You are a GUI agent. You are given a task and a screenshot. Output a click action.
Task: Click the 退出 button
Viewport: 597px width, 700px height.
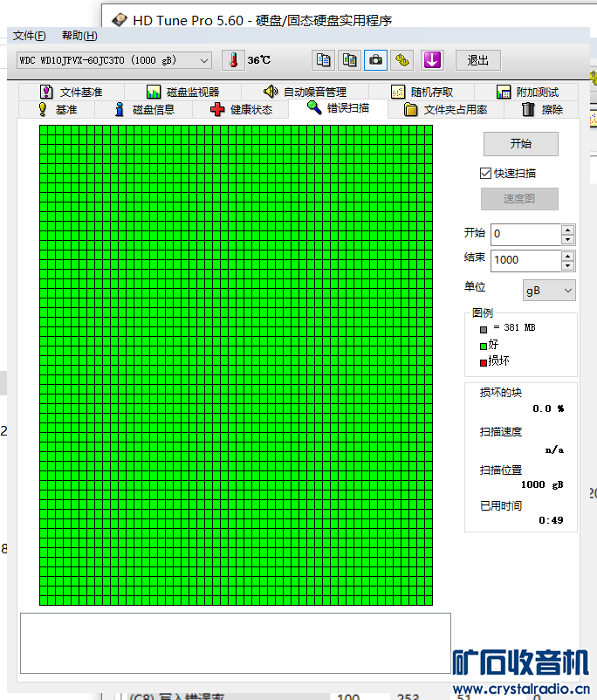[477, 60]
